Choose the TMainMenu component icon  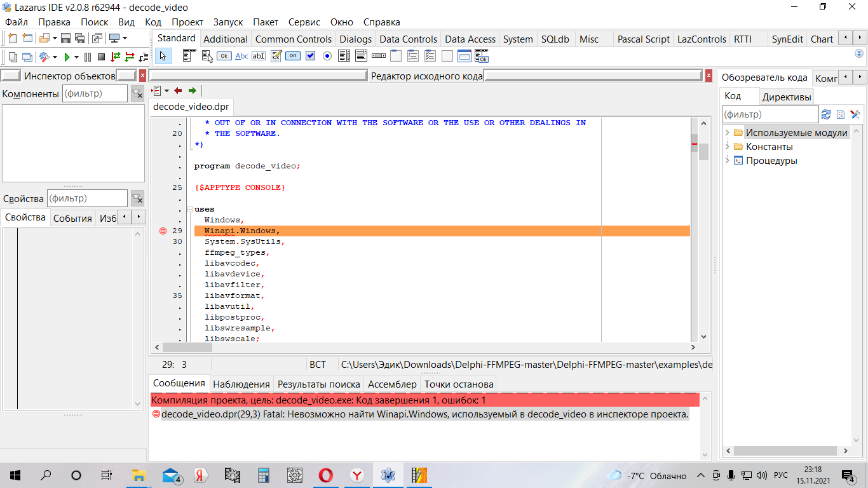pos(189,56)
